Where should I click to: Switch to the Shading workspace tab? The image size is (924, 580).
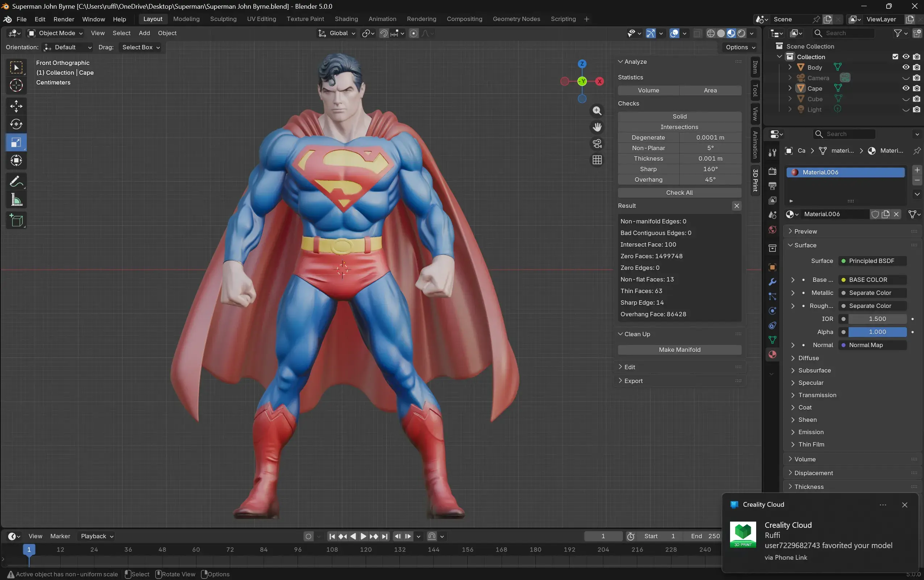pyautogui.click(x=346, y=19)
